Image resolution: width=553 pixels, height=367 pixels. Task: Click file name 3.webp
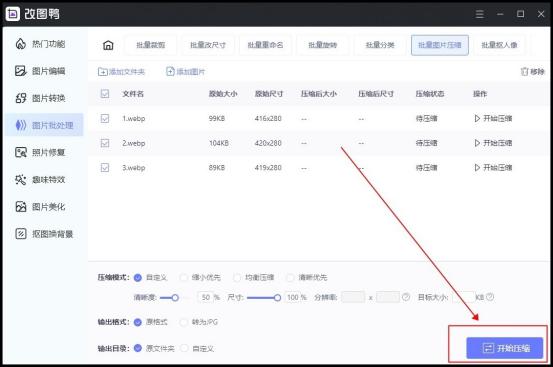click(134, 168)
